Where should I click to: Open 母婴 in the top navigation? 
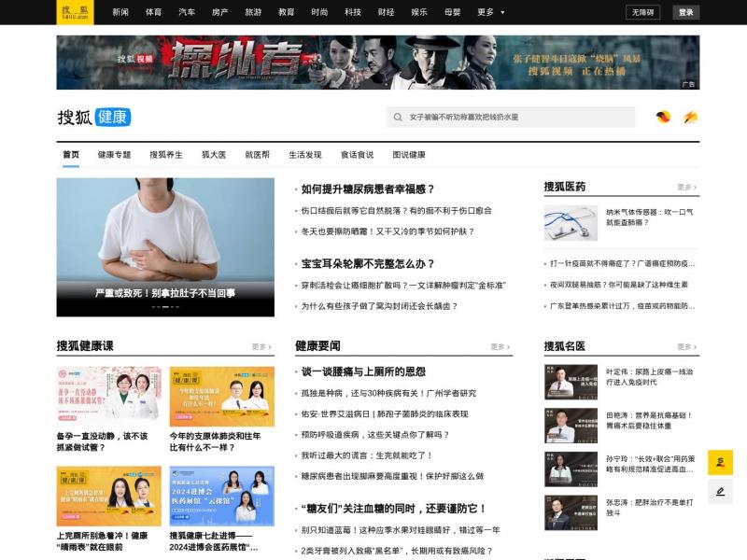pyautogui.click(x=453, y=12)
